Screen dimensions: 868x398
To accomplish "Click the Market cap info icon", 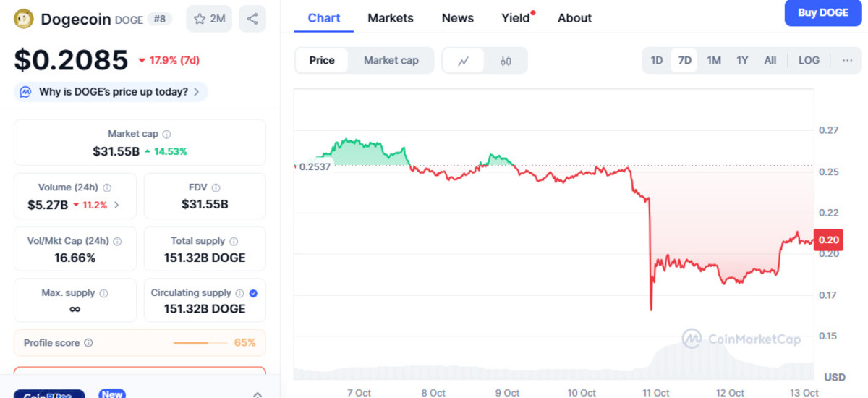I will click(x=166, y=135).
